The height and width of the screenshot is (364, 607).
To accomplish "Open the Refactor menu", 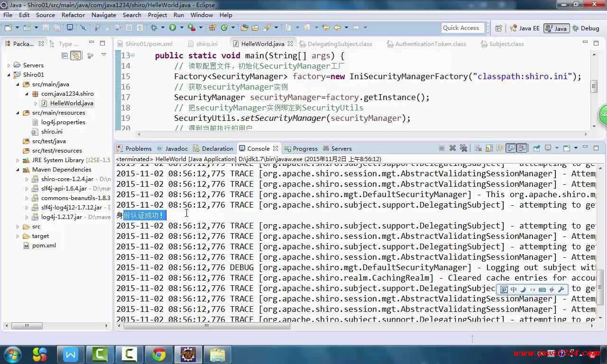I will pyautogui.click(x=73, y=15).
